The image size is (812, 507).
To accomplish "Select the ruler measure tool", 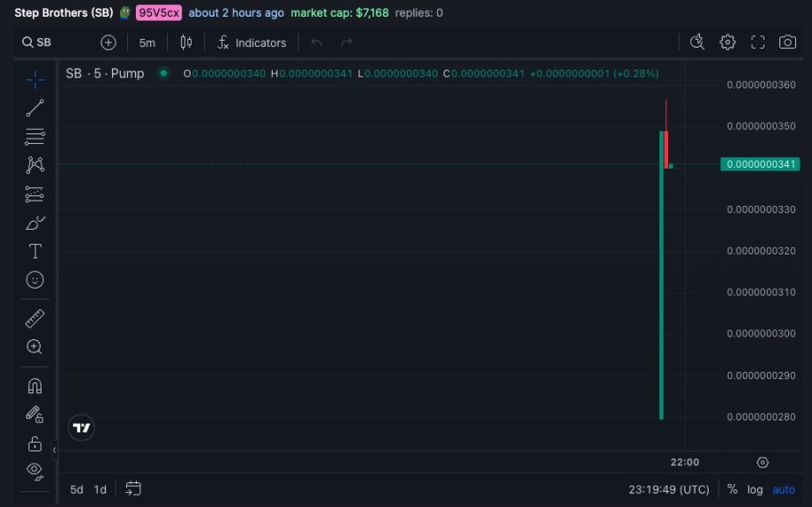I will pos(35,319).
